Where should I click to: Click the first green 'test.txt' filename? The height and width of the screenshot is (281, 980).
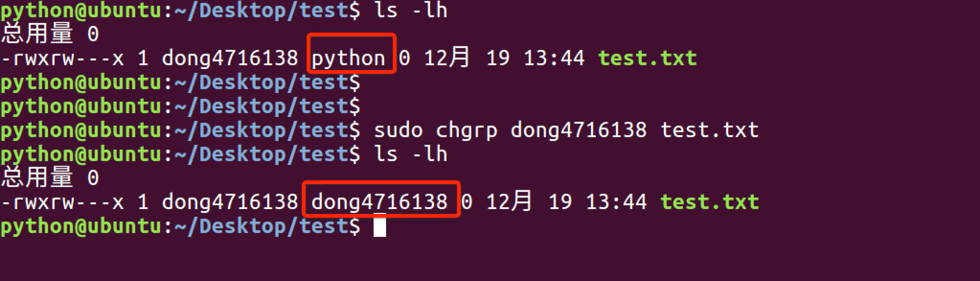pos(647,58)
